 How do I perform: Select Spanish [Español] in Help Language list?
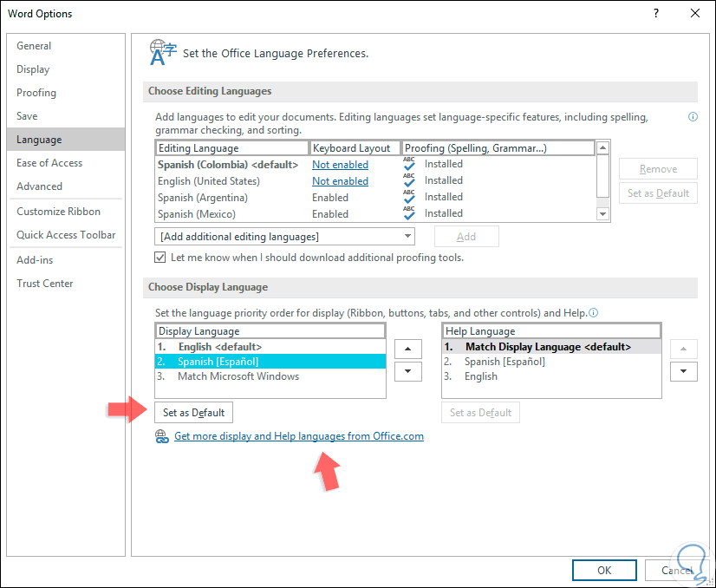pyautogui.click(x=551, y=362)
